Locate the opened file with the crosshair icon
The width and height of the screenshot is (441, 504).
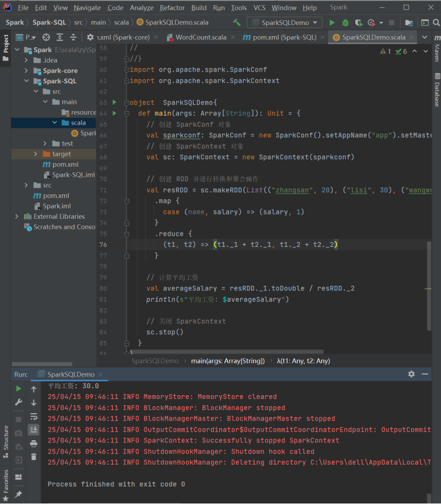[x=46, y=37]
